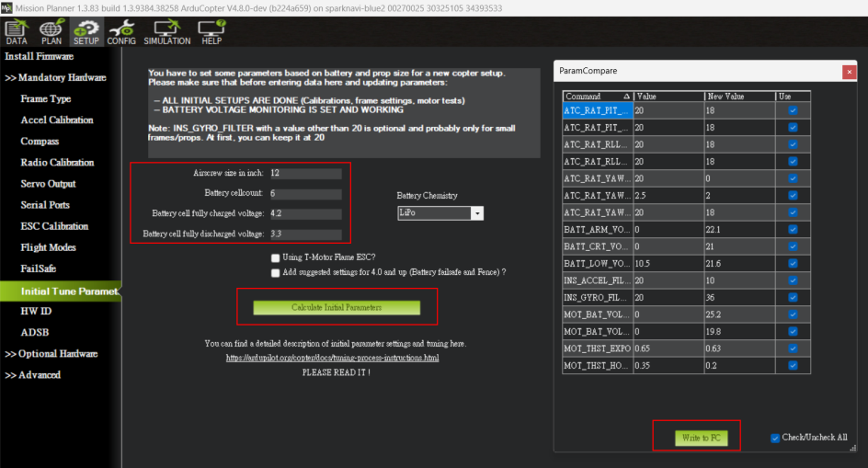Uncheck Use for INS_ACCEL_FIL row
The height and width of the screenshot is (468, 868).
pos(793,280)
